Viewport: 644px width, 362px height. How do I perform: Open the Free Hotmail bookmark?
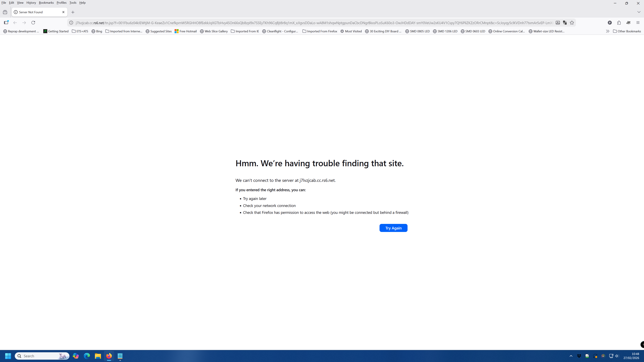[x=185, y=31]
